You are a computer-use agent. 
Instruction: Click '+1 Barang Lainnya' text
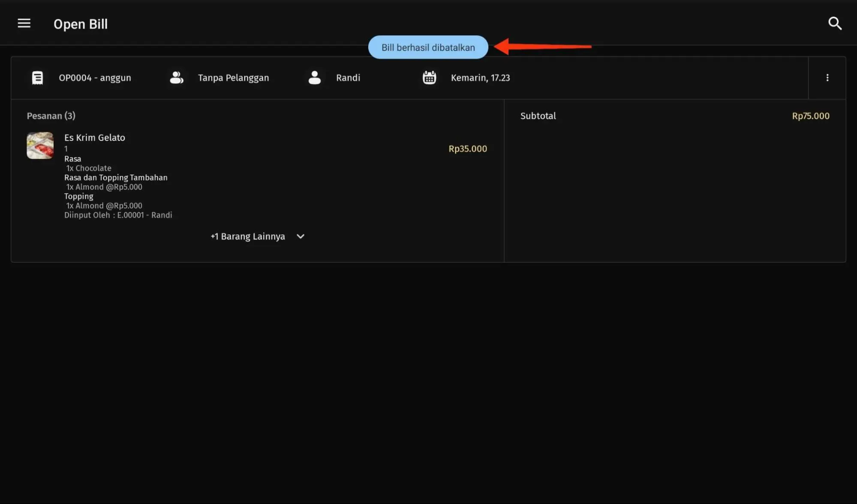pyautogui.click(x=247, y=237)
